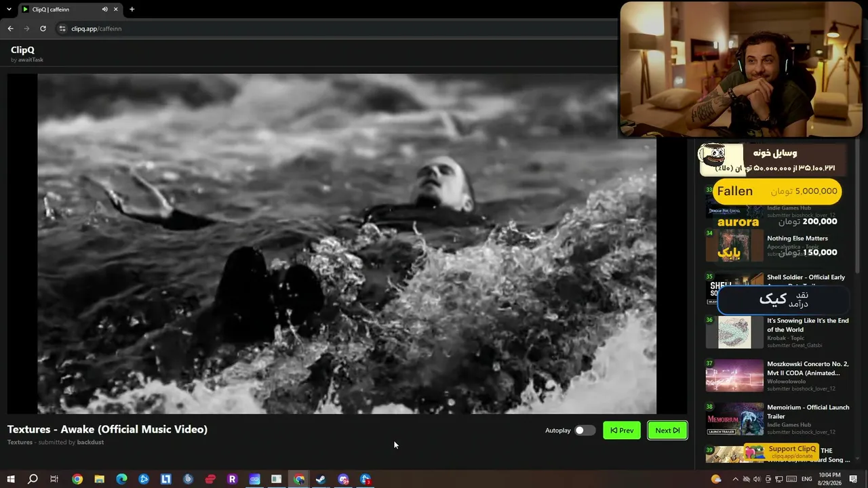Open File Explorer from the taskbar
The width and height of the screenshot is (868, 488).
click(x=99, y=479)
